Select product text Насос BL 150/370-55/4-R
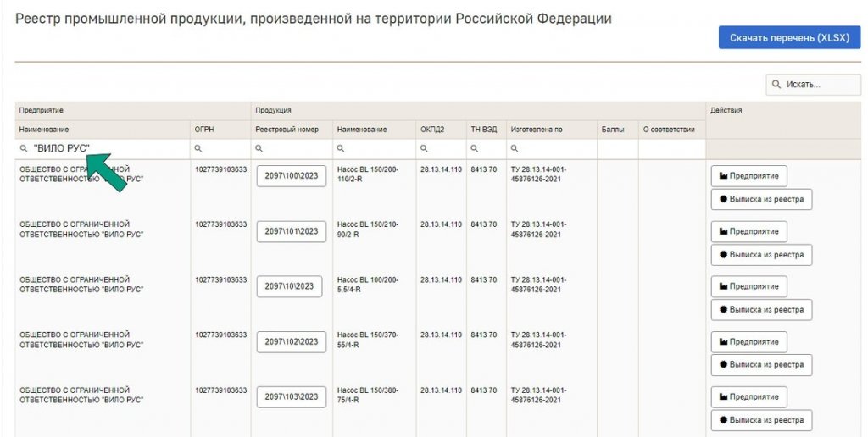 click(368, 340)
